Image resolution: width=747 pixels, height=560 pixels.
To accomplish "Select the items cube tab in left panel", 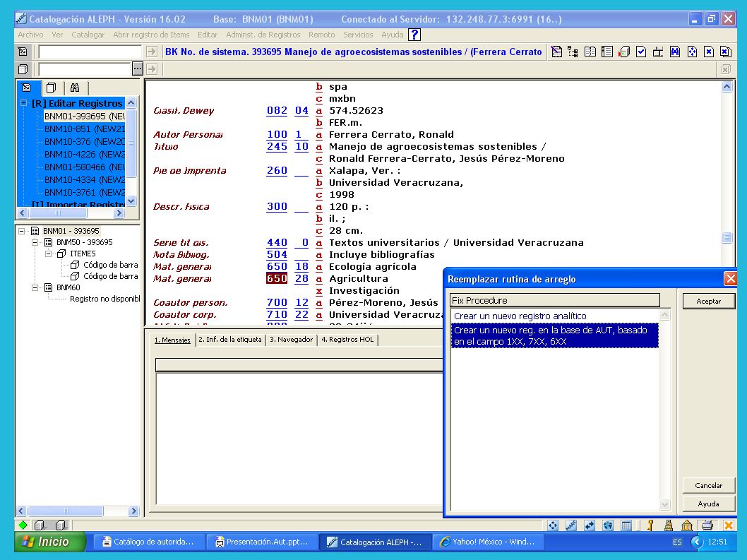I will [51, 88].
